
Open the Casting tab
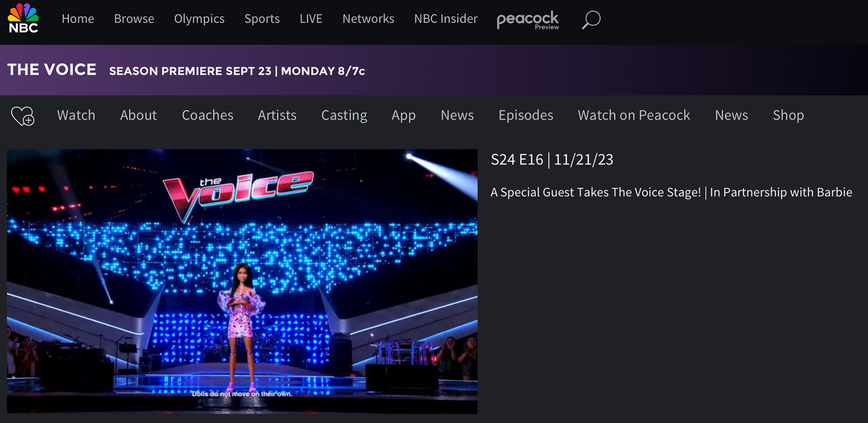pos(344,116)
